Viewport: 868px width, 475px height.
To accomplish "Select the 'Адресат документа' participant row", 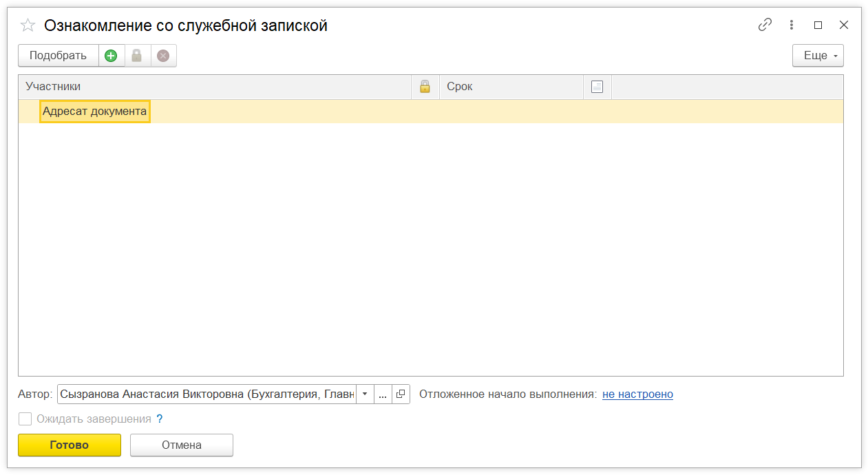I will point(94,112).
